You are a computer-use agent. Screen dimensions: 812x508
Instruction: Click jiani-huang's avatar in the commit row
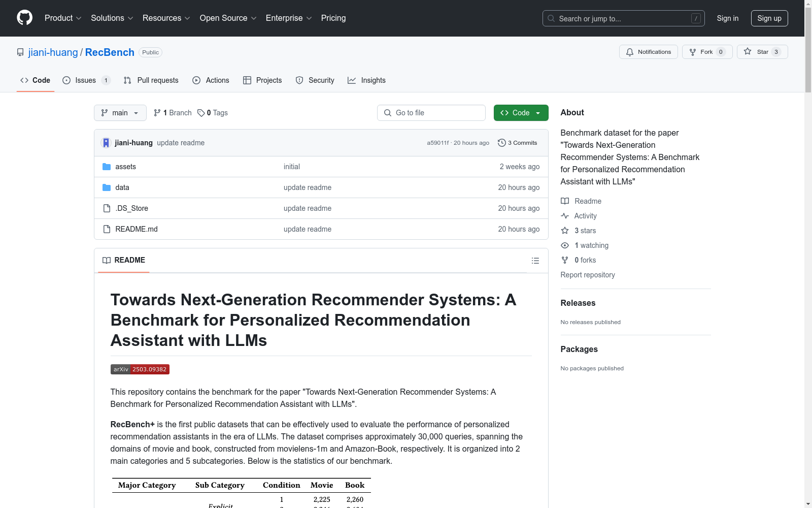tap(106, 143)
